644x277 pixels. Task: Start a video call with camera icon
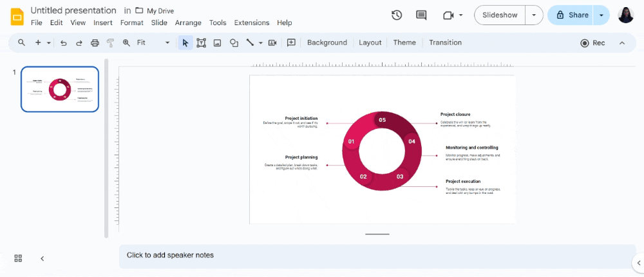pos(448,15)
